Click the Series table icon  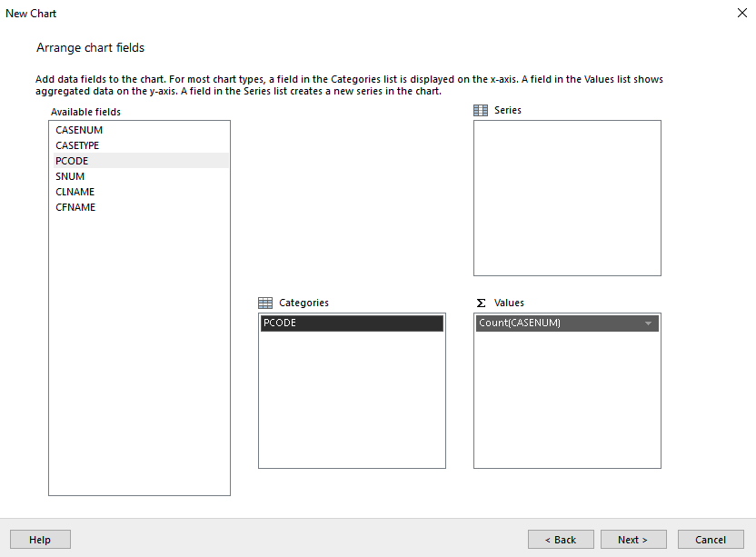[481, 110]
